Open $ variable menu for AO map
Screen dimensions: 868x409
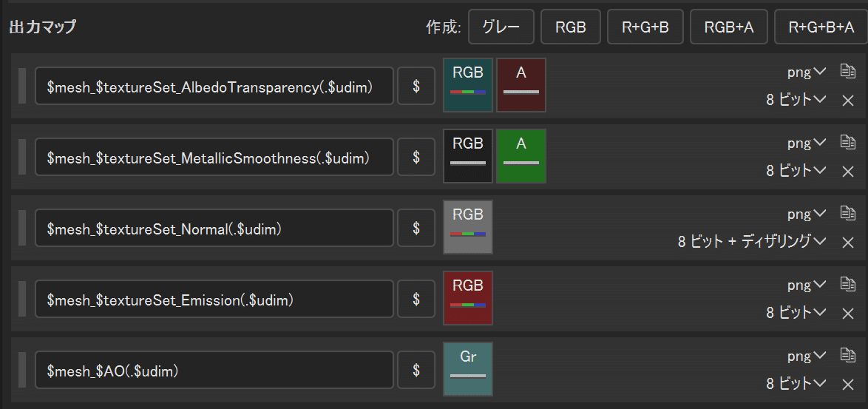tap(416, 369)
